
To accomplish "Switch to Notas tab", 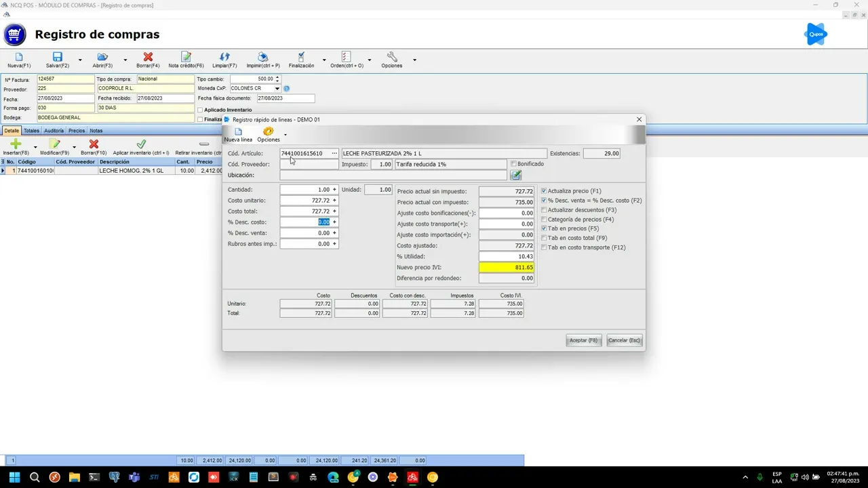I will point(96,131).
